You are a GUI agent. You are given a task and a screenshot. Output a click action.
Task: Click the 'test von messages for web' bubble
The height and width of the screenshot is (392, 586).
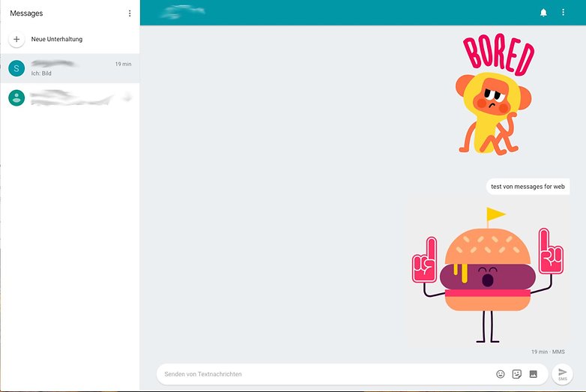tap(528, 187)
